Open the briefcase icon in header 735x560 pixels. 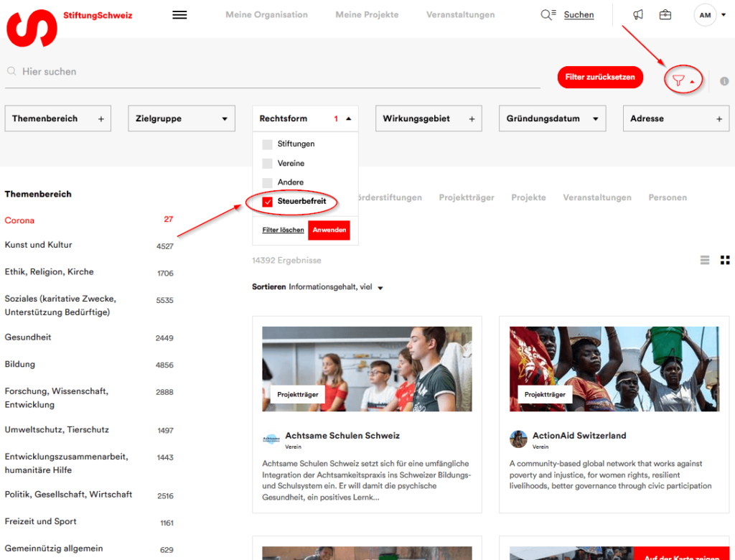(x=665, y=15)
